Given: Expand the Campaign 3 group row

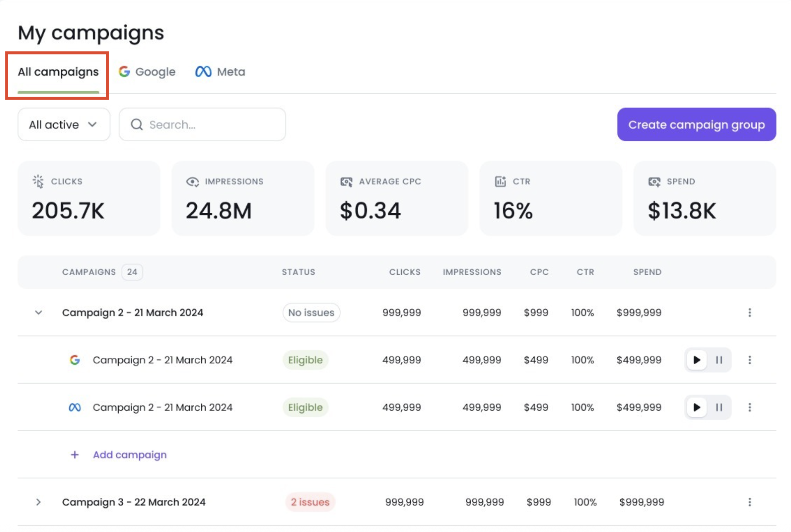Looking at the screenshot, I should pos(38,502).
